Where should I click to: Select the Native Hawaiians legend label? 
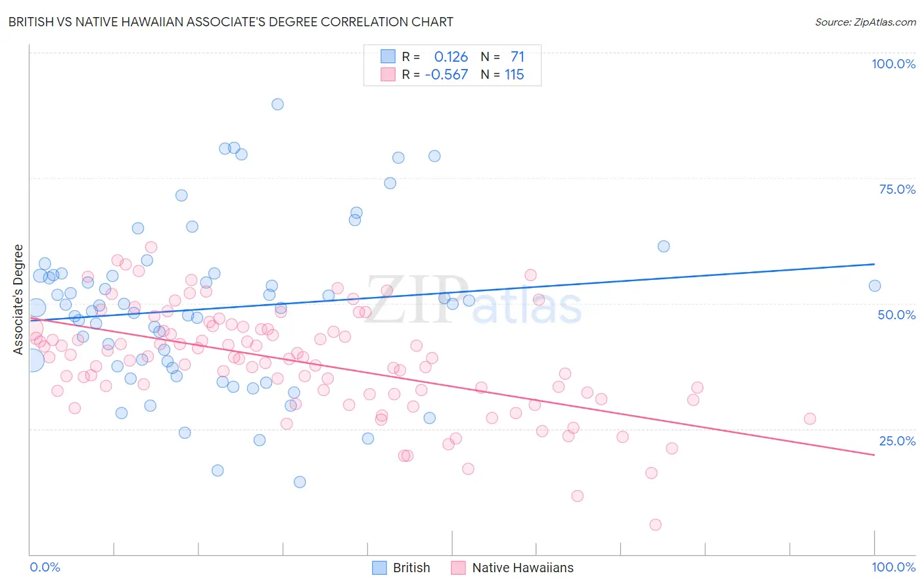point(523,568)
